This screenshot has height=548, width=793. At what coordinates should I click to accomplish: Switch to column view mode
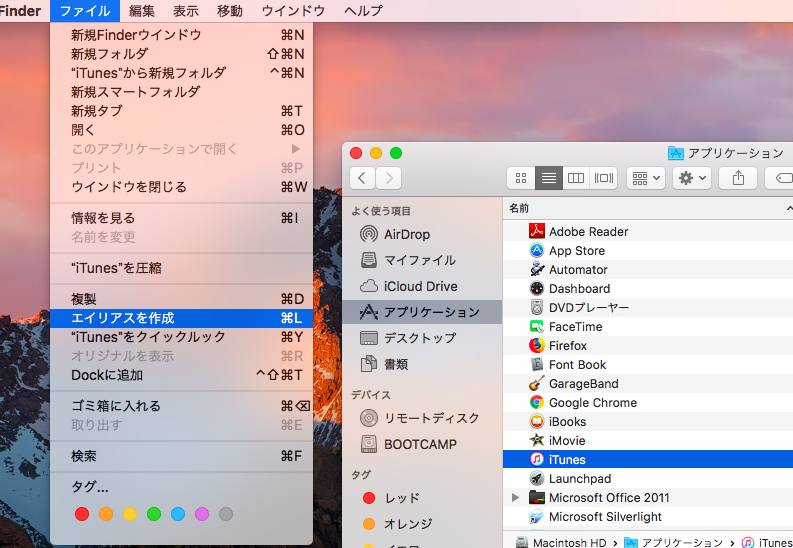coord(576,178)
